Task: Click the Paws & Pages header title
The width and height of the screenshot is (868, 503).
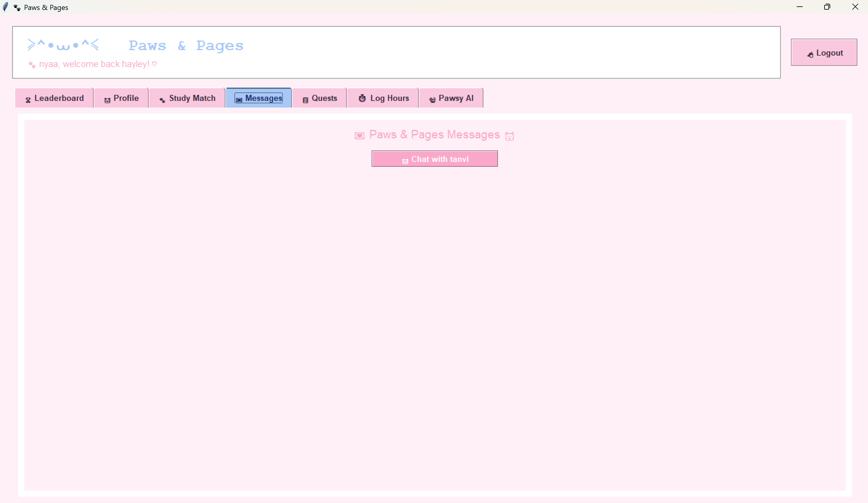Action: coord(186,46)
